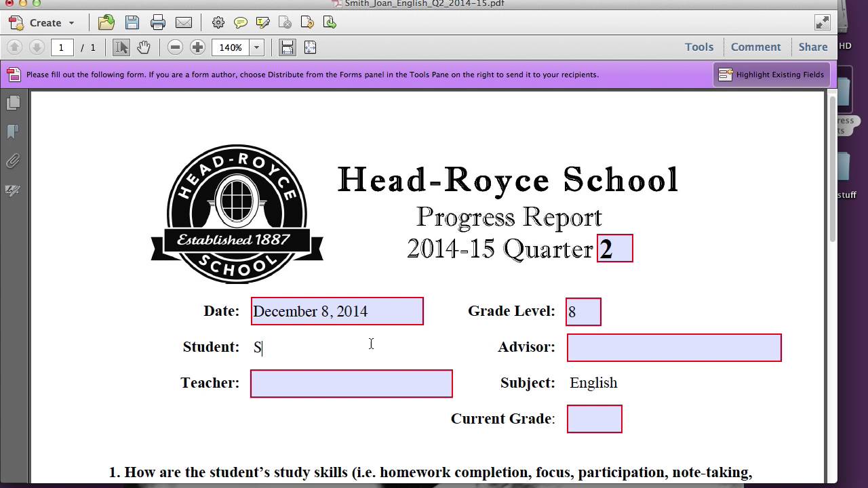Click the Quarter number field showing 2
The width and height of the screenshot is (868, 488).
tap(615, 248)
